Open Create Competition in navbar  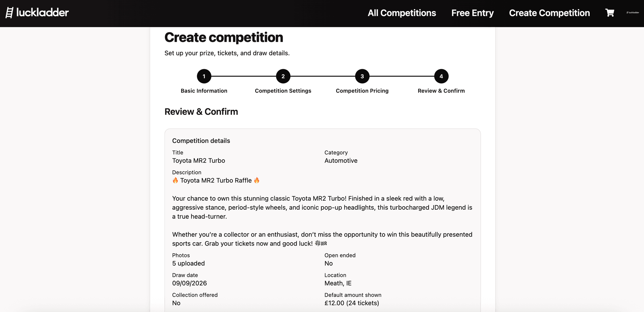(x=549, y=13)
